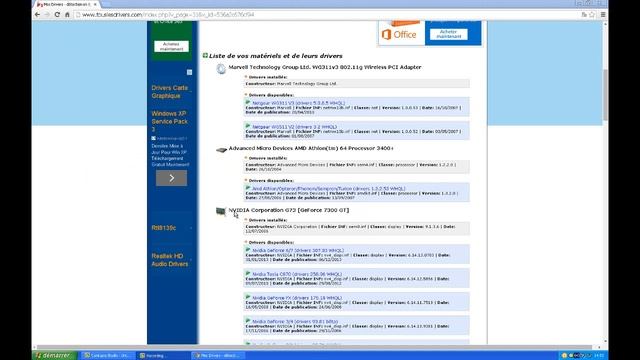Click the page vertical scrollbar thumb

click(x=605, y=95)
